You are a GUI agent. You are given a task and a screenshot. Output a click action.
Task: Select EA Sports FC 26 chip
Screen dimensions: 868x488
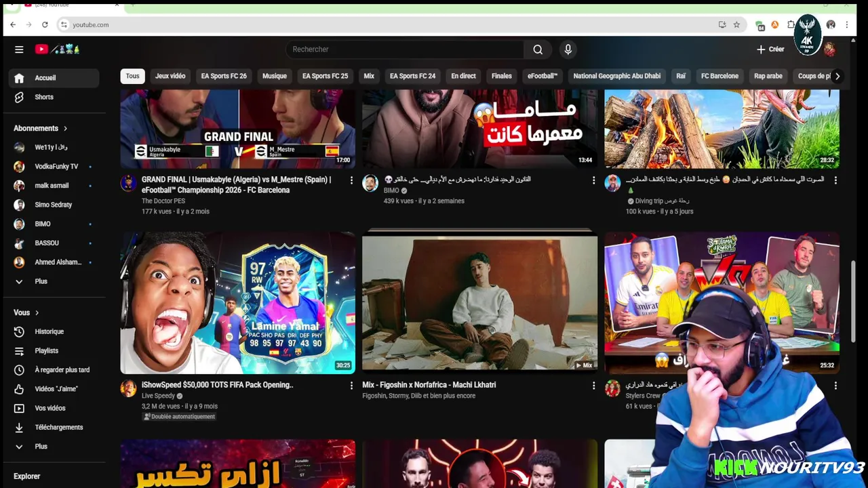click(224, 76)
